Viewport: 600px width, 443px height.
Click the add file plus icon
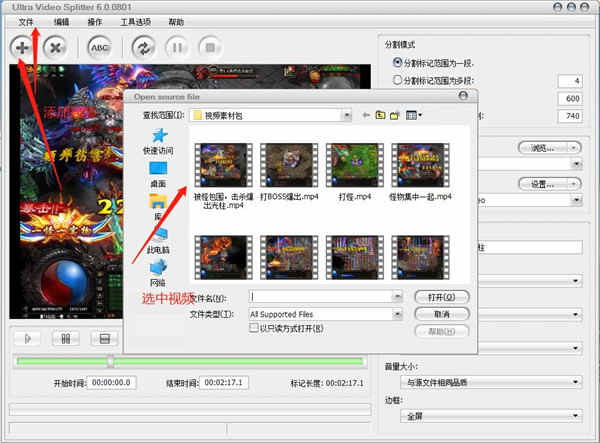coord(22,48)
